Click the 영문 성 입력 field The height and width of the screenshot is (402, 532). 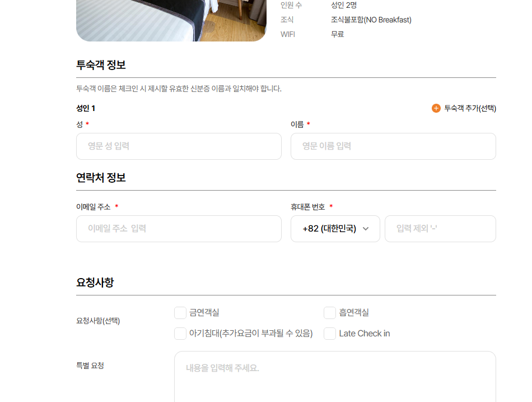[x=179, y=146]
